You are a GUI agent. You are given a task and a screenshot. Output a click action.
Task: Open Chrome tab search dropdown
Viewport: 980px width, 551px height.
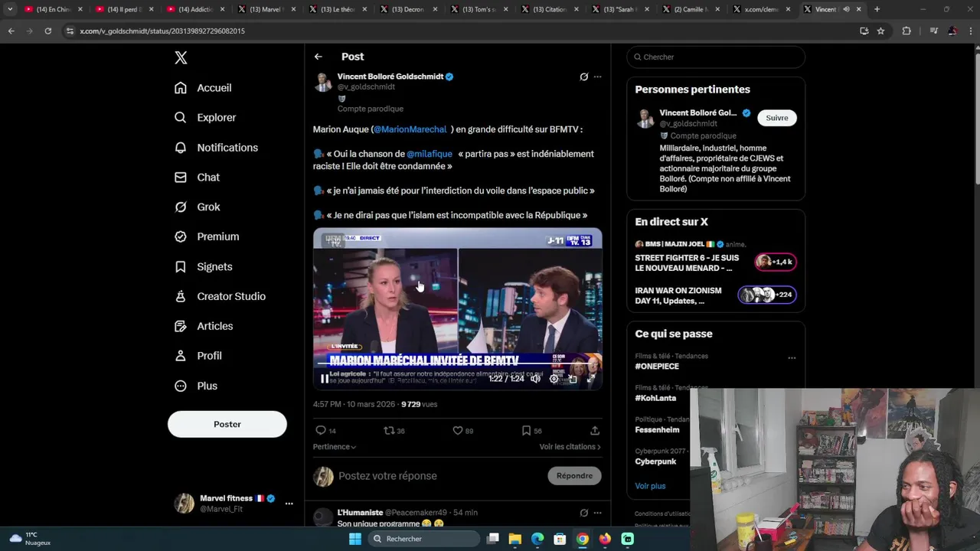click(10, 9)
